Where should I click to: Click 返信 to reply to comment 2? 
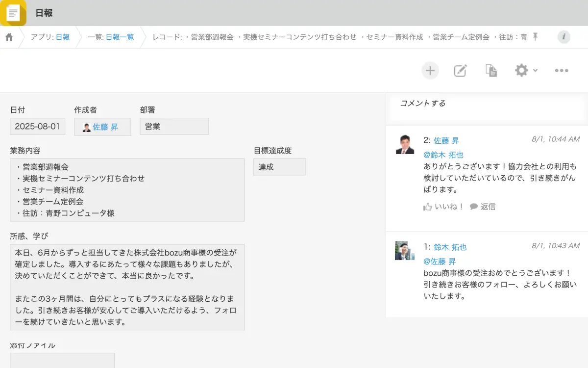(483, 207)
